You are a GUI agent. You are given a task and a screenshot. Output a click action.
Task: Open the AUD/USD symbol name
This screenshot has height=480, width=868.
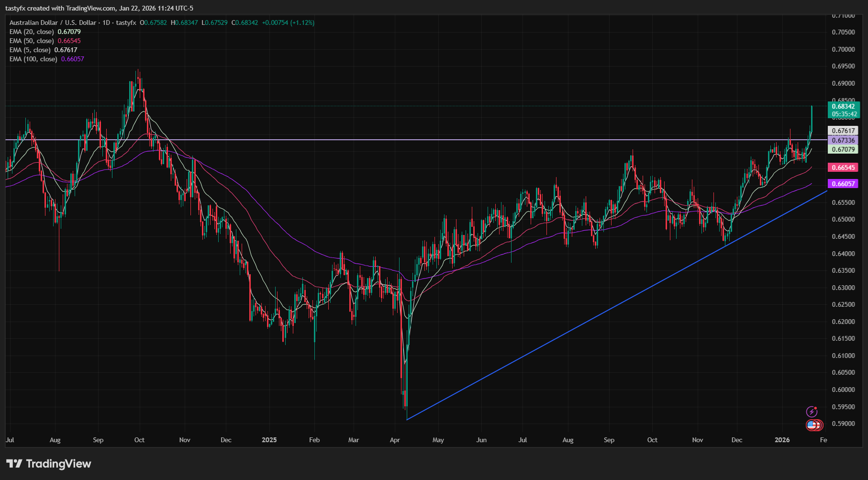[x=53, y=22]
